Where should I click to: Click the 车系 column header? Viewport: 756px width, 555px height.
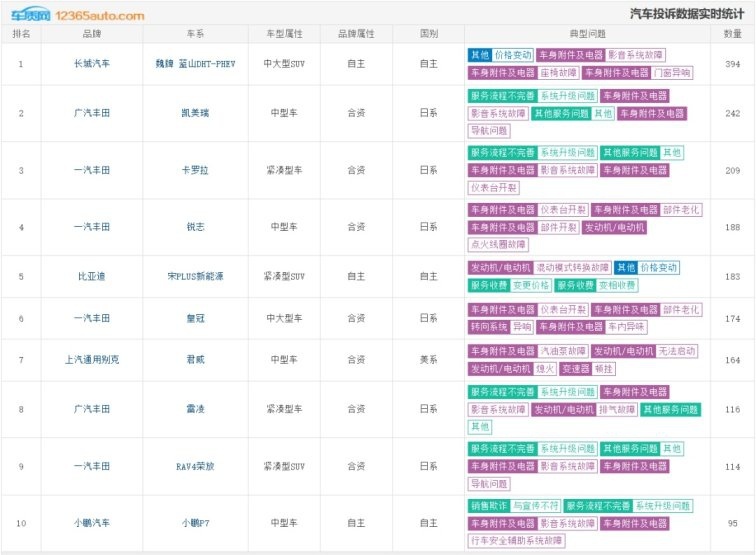195,34
